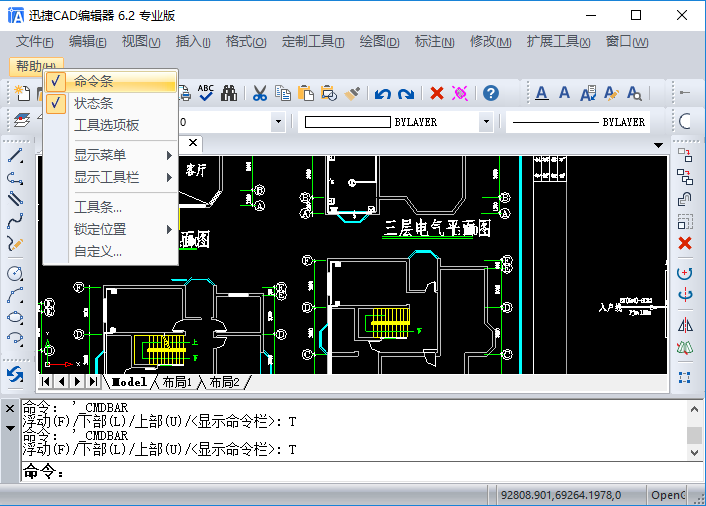Viewport: 706px width, 506px height.
Task: Click the coordinates readout in status bar
Action: [x=561, y=495]
